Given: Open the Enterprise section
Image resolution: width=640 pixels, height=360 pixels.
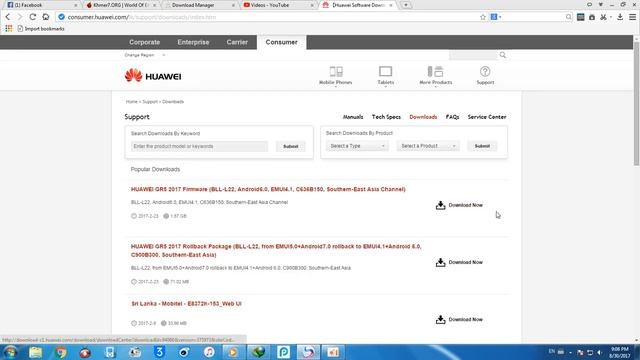Looking at the screenshot, I should tap(193, 42).
